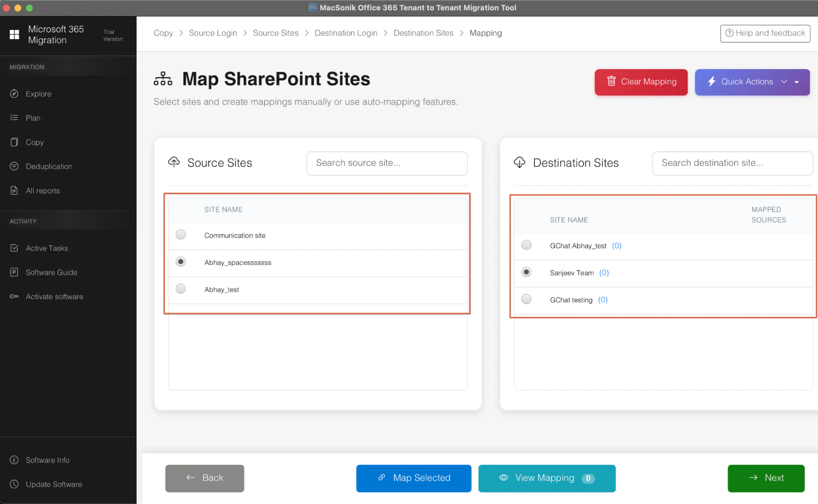Open the Plan sidebar item
This screenshot has height=504, width=818.
click(33, 118)
